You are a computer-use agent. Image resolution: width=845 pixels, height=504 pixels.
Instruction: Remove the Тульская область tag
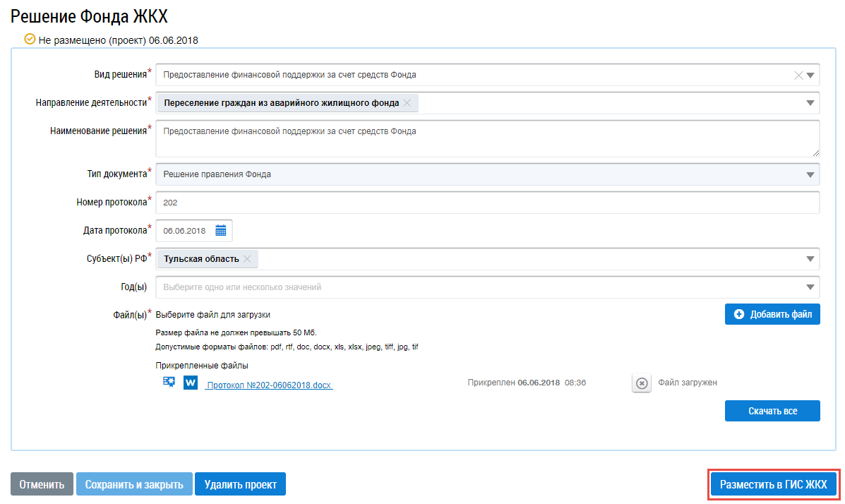[247, 259]
